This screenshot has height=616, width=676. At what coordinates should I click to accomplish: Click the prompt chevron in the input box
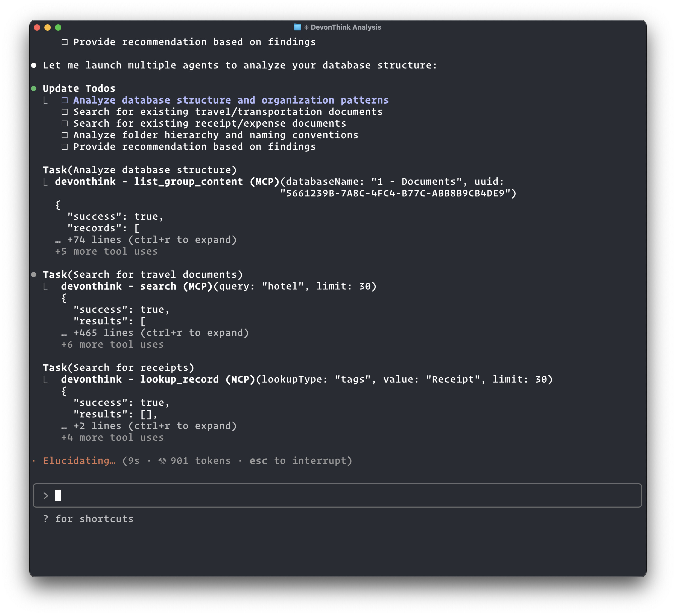click(x=46, y=495)
